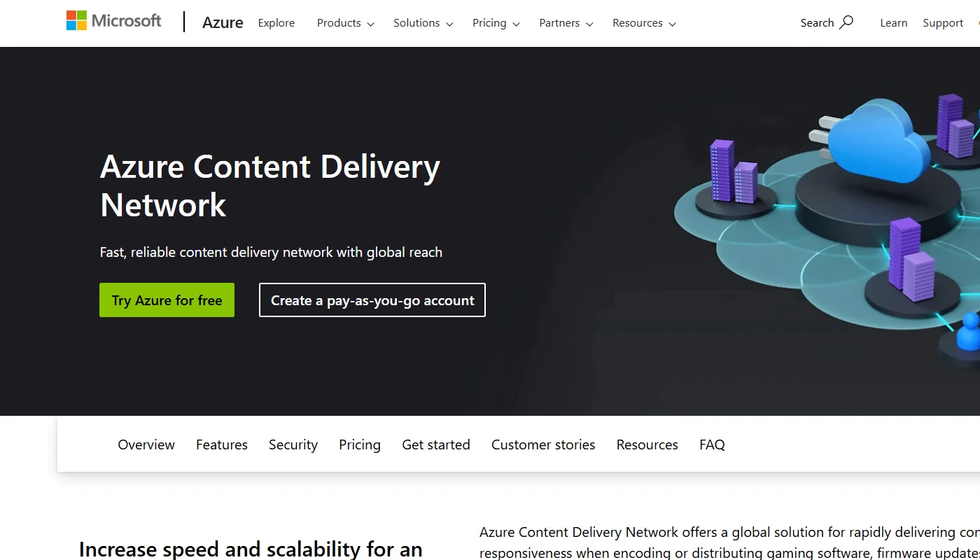Open the Azure home link
The height and width of the screenshot is (560, 980).
[x=223, y=22]
